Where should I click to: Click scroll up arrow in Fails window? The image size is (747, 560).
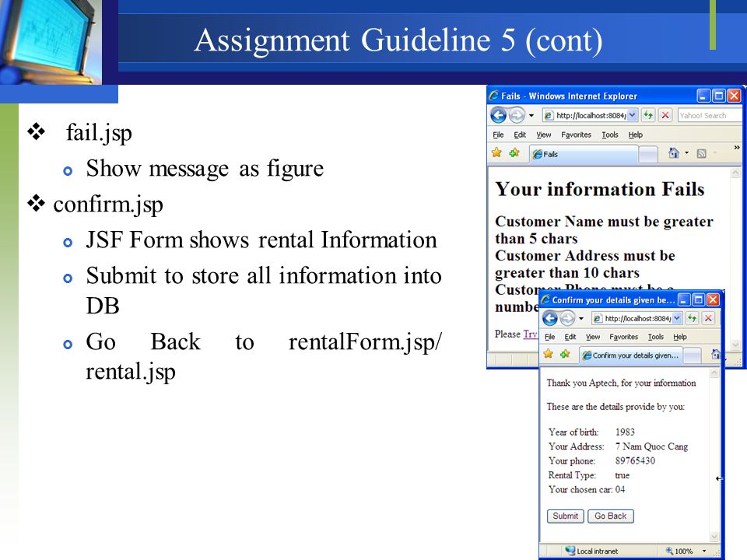click(735, 173)
